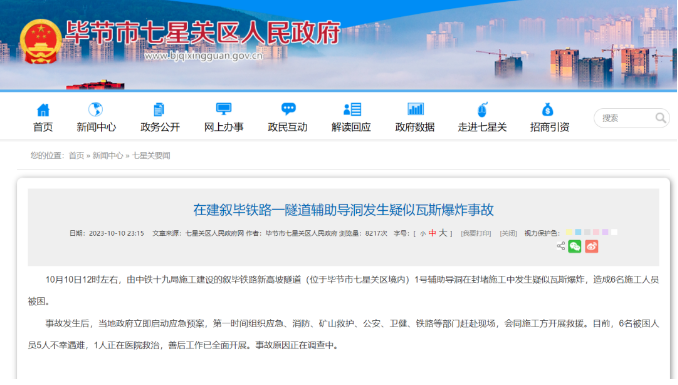Select the white eye-protection color swatch
Viewport: 678px width, 385px height.
pos(614,232)
